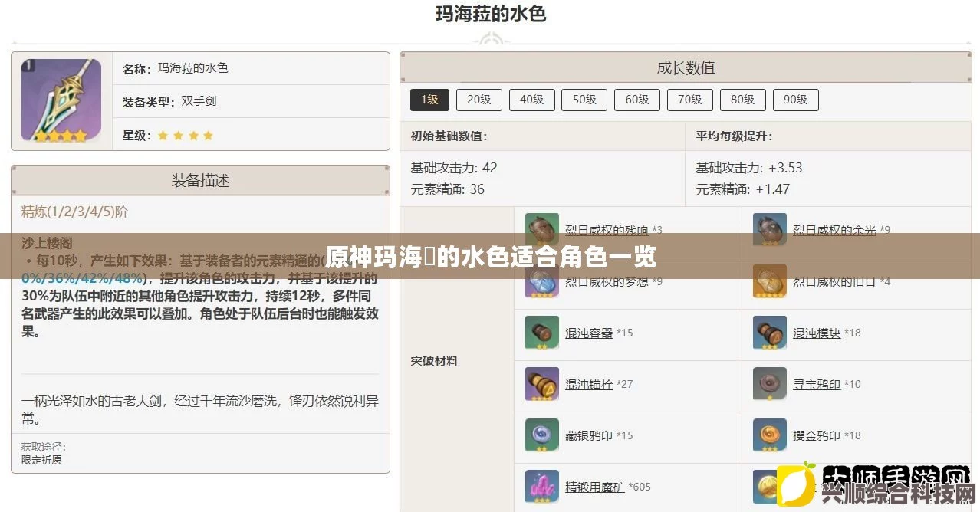Image resolution: width=980 pixels, height=512 pixels.
Task: Open the 混沌容器 material link
Action: 589,333
